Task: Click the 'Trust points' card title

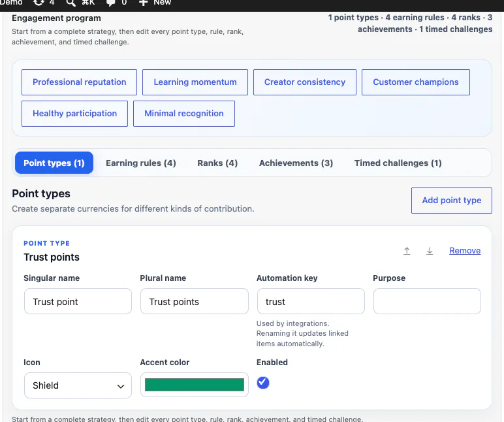Action: click(52, 257)
